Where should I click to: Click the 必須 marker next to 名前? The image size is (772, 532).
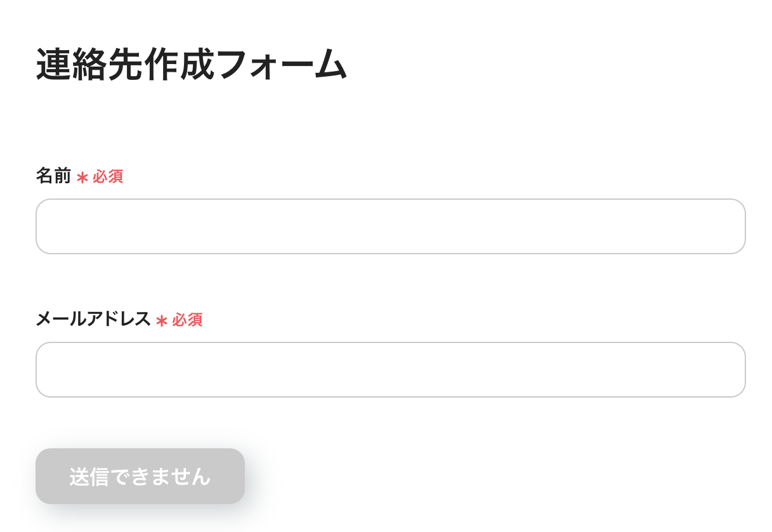click(108, 177)
